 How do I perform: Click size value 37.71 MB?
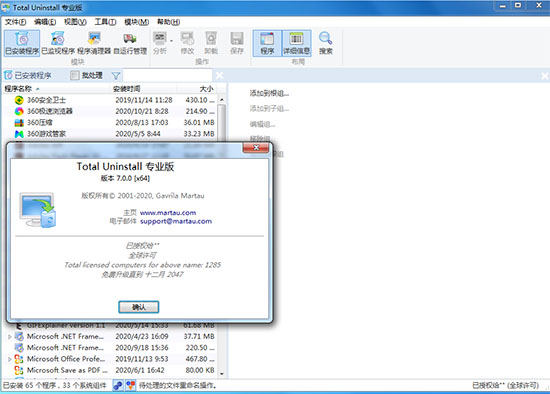199,336
